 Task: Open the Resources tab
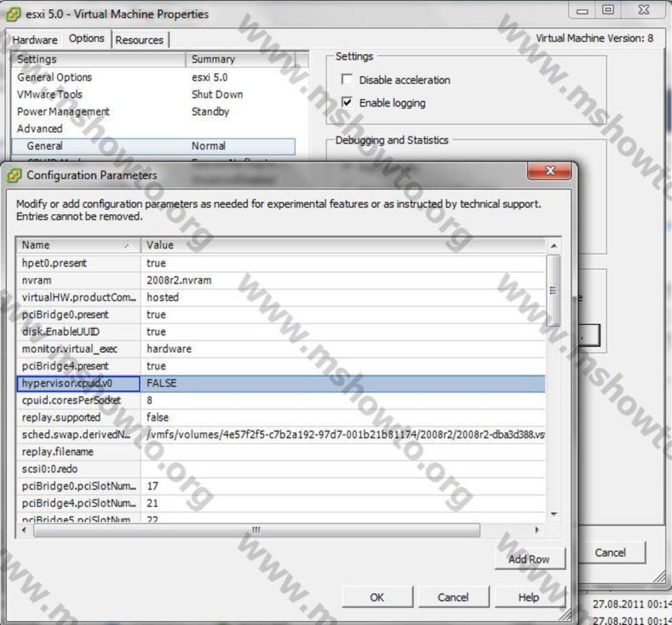140,40
